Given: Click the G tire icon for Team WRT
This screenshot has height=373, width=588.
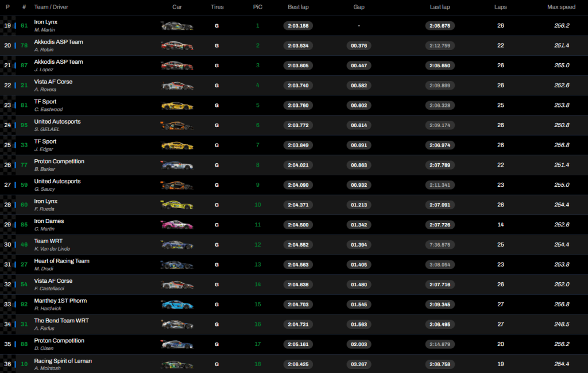Looking at the screenshot, I should 216,245.
